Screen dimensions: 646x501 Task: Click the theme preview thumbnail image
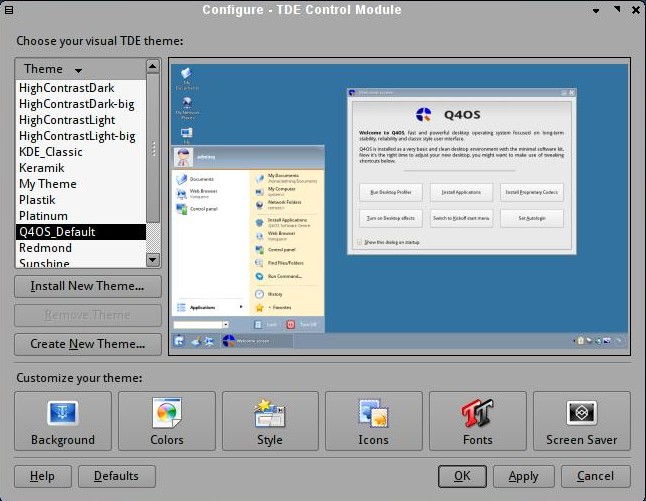(x=399, y=206)
